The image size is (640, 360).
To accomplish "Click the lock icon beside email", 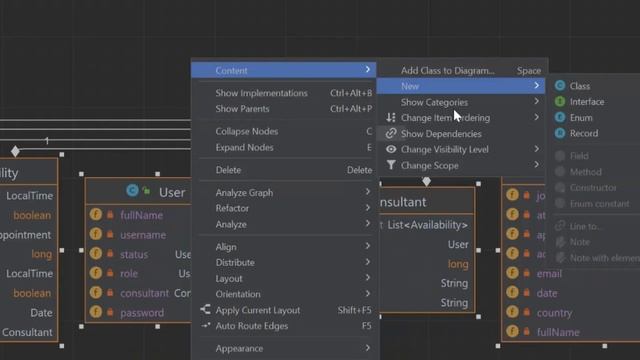I will coord(527,273).
